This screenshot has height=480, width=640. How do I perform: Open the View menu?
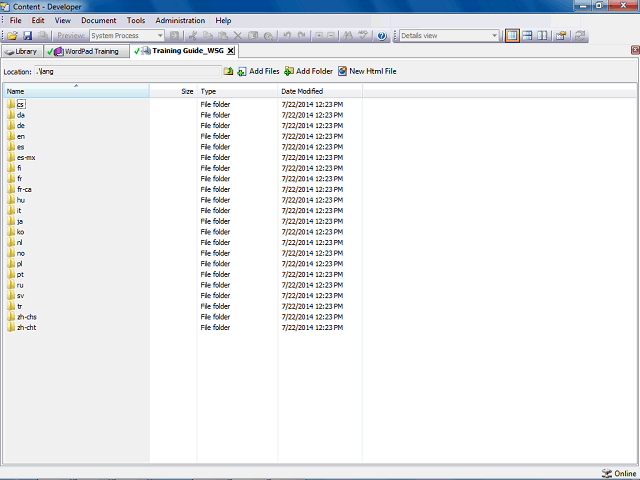[x=63, y=20]
